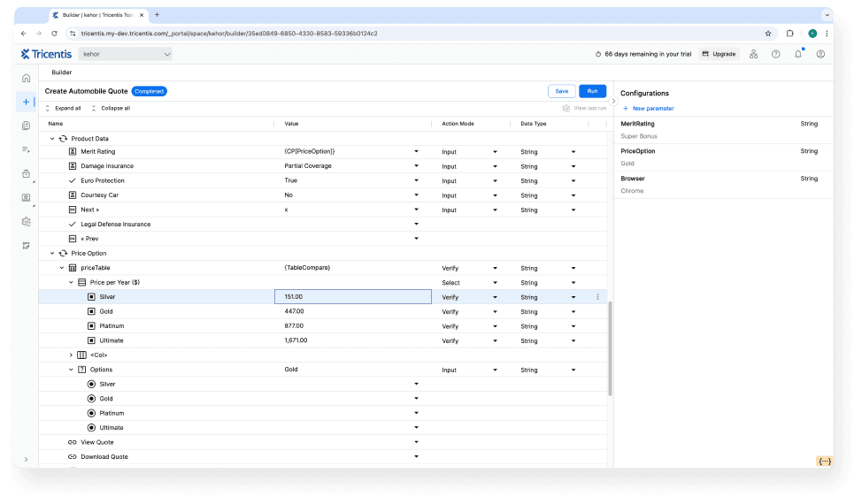This screenshot has width=862, height=504.
Task: Click the Run button
Action: tap(592, 91)
